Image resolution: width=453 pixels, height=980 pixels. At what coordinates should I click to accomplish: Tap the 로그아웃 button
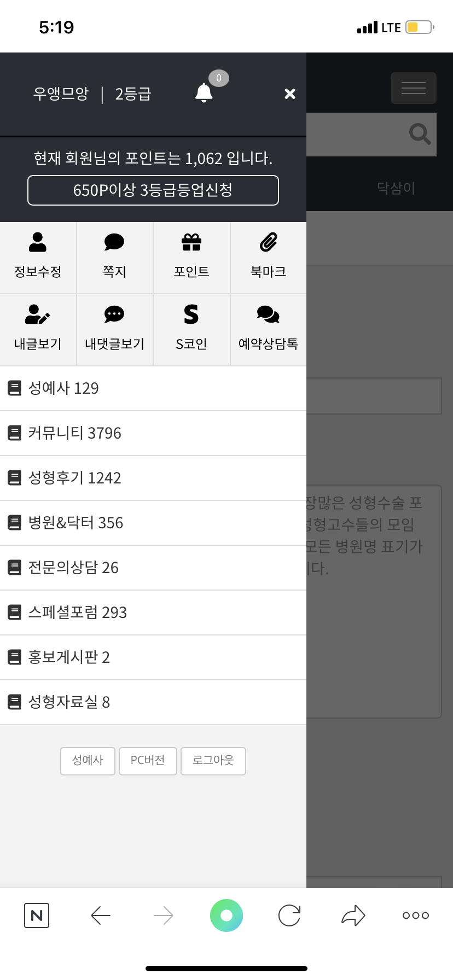tap(213, 761)
